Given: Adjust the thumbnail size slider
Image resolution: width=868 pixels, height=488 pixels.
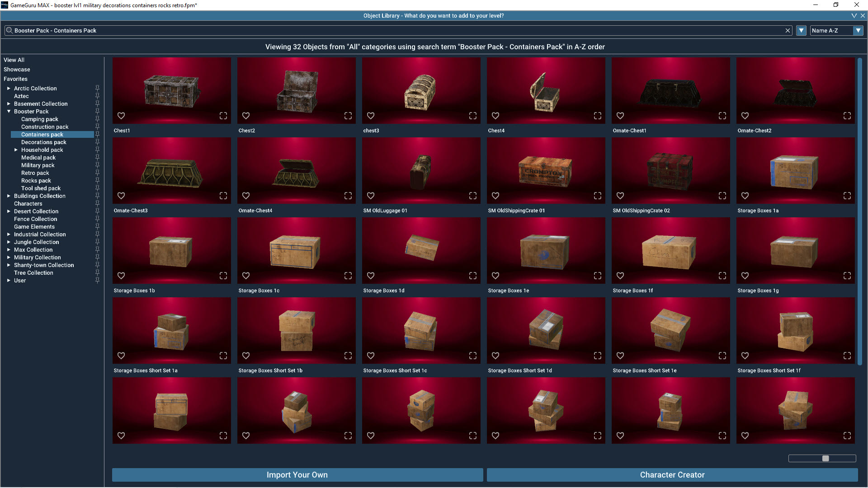Looking at the screenshot, I should [x=825, y=458].
